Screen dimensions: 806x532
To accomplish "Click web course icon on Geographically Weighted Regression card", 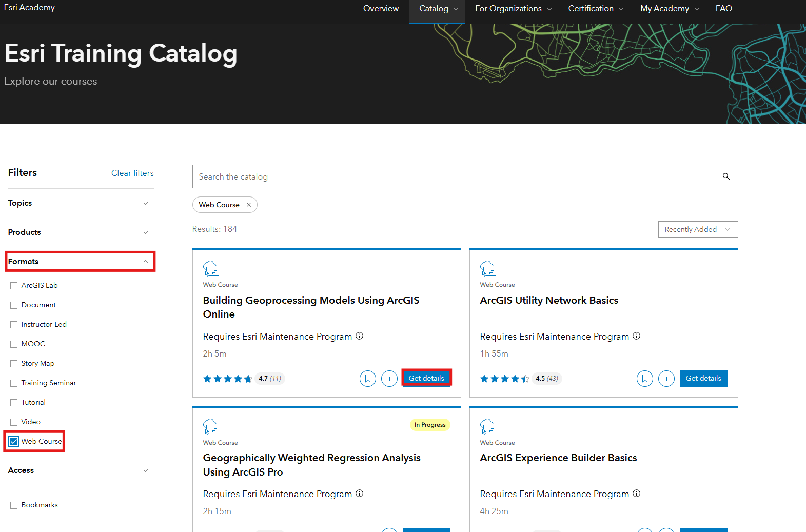I will click(x=211, y=426).
